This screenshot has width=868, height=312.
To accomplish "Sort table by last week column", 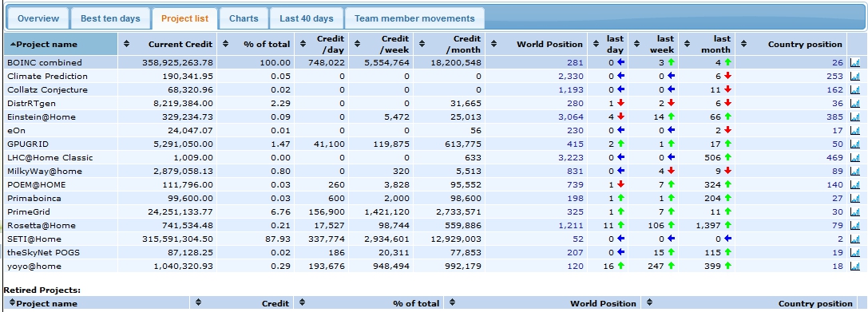I will coord(653,44).
